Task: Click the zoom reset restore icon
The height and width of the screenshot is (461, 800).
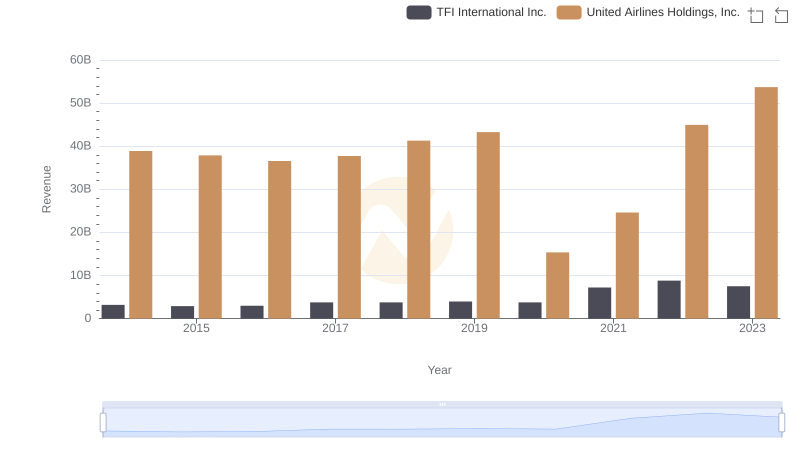Action: click(x=781, y=15)
